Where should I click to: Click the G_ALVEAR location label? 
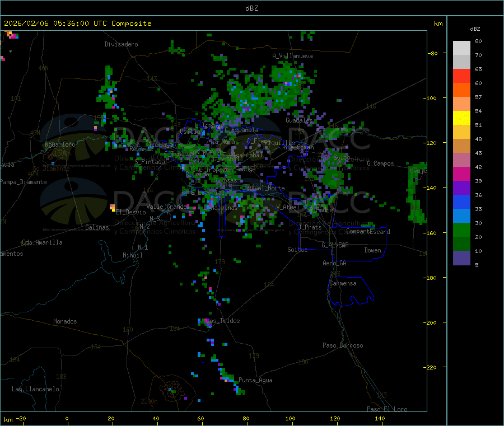pyautogui.click(x=335, y=245)
